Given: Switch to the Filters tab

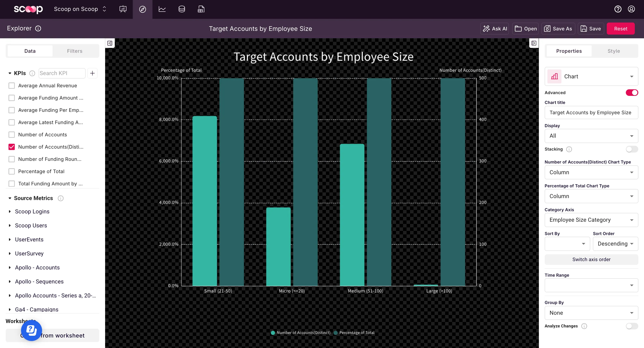Looking at the screenshot, I should click(x=74, y=51).
